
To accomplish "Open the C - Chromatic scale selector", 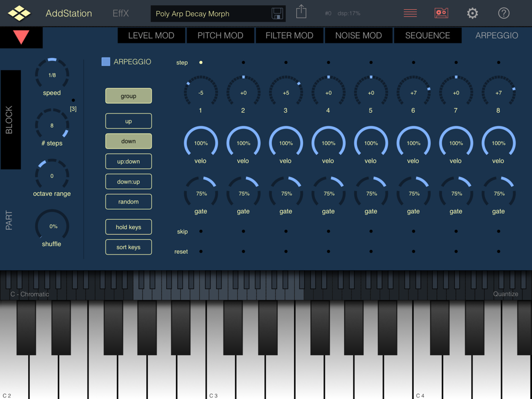I will point(29,294).
